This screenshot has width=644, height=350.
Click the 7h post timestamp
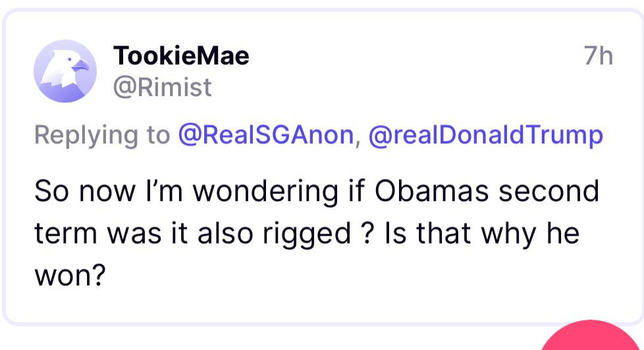click(598, 57)
